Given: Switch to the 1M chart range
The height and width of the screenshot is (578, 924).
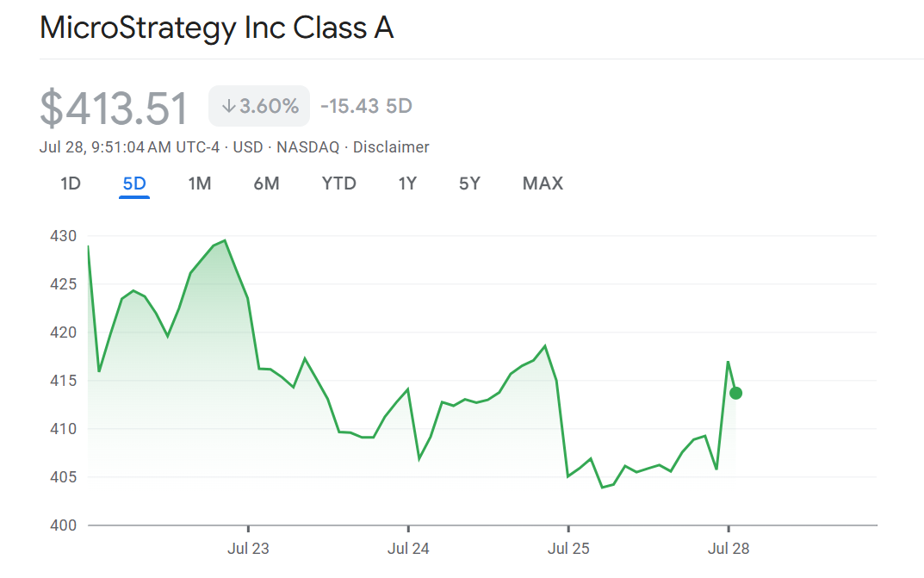Looking at the screenshot, I should point(199,183).
